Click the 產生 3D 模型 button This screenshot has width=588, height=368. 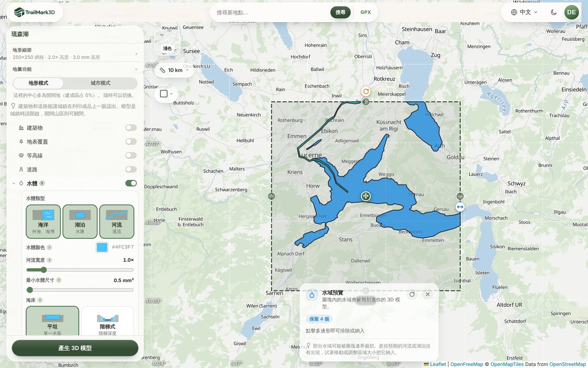(75, 348)
